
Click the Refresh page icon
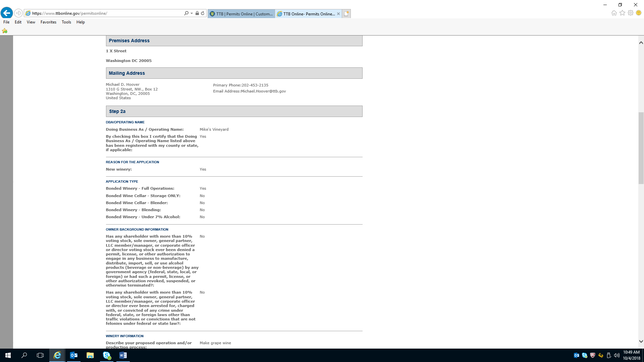coord(203,13)
